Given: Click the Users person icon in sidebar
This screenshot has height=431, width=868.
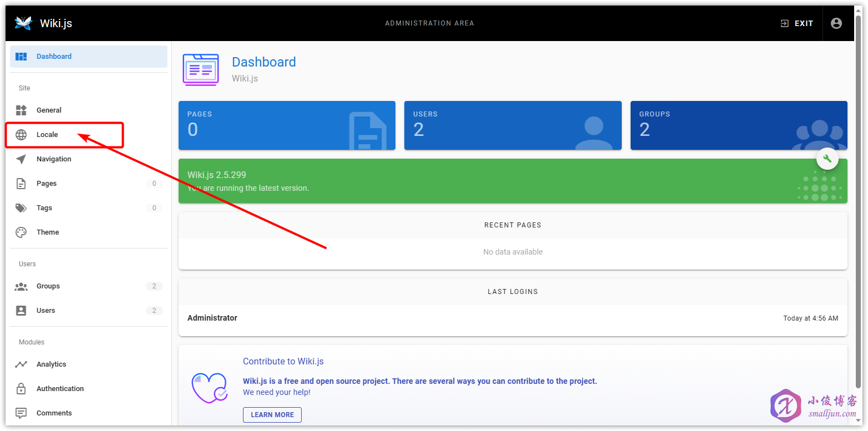Looking at the screenshot, I should click(x=21, y=311).
